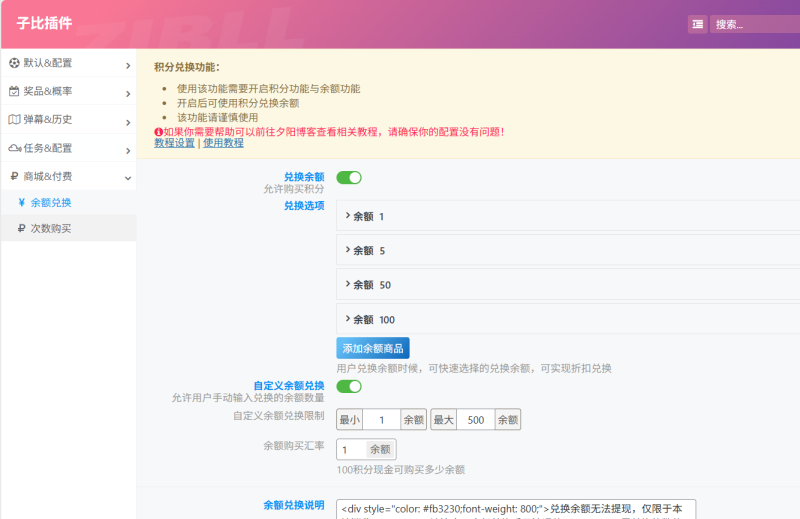This screenshot has height=519, width=800.
Task: Open the 奖品&概率 section
Action: coord(69,91)
